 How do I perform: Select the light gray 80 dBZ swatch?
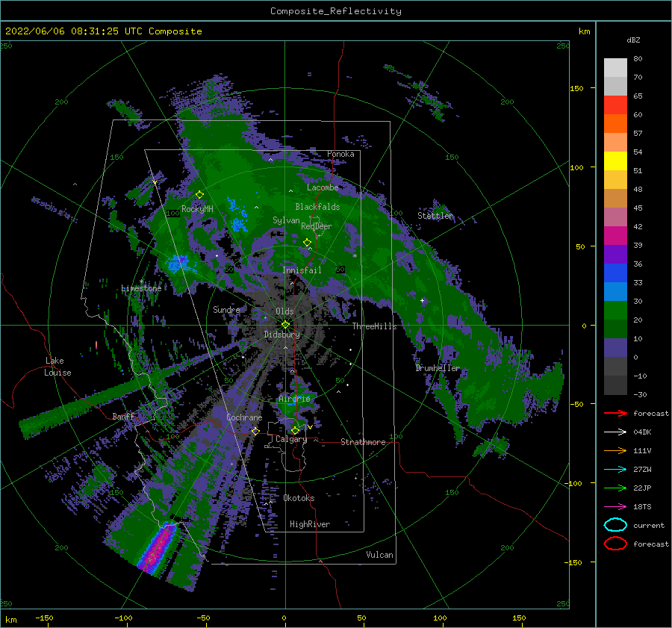[615, 68]
